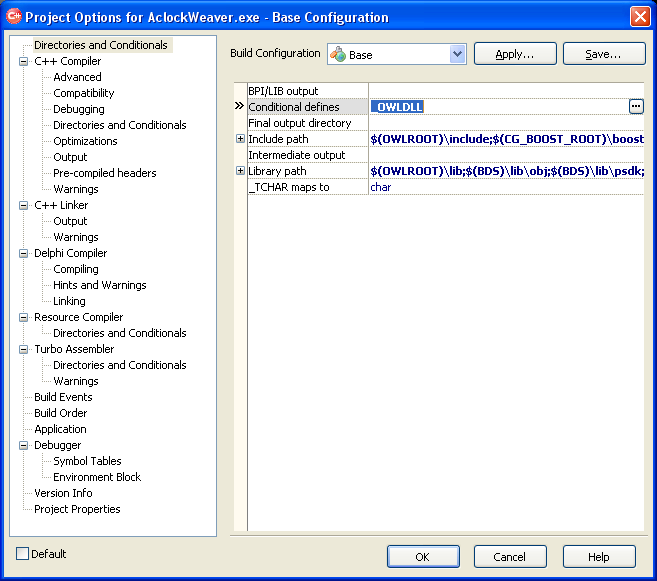Expand the Library path property

(x=240, y=170)
